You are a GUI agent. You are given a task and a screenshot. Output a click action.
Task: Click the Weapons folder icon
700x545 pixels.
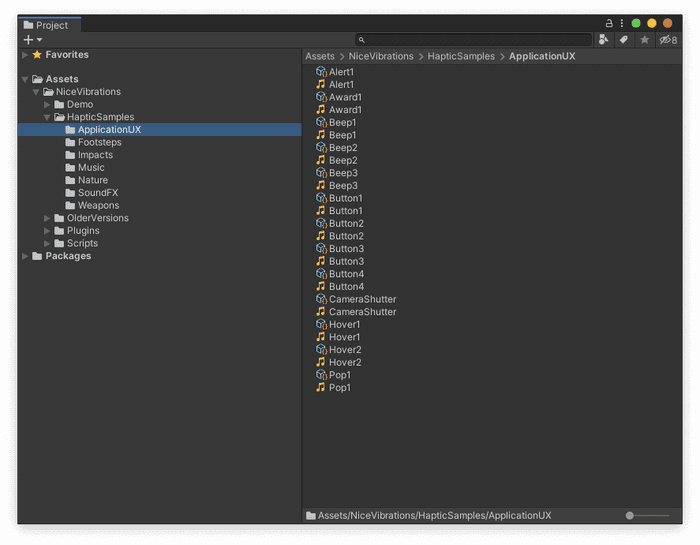(x=70, y=205)
